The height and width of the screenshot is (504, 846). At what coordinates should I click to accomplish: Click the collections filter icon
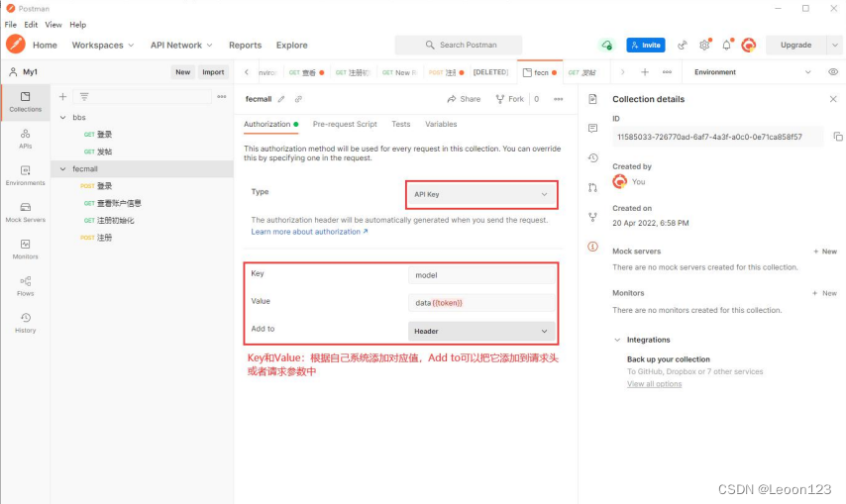(84, 96)
